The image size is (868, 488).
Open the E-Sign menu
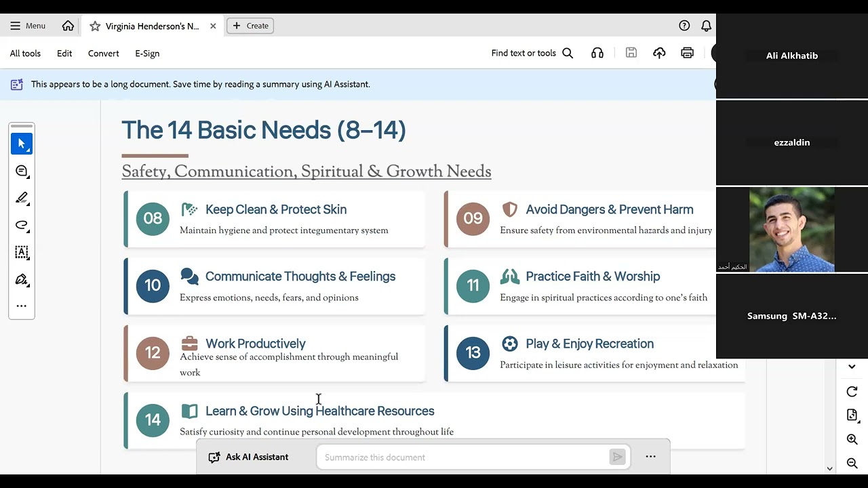click(147, 54)
